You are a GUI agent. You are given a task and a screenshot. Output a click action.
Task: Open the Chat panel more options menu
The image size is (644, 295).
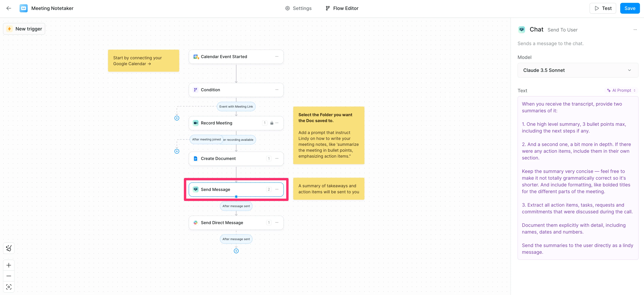pyautogui.click(x=635, y=30)
